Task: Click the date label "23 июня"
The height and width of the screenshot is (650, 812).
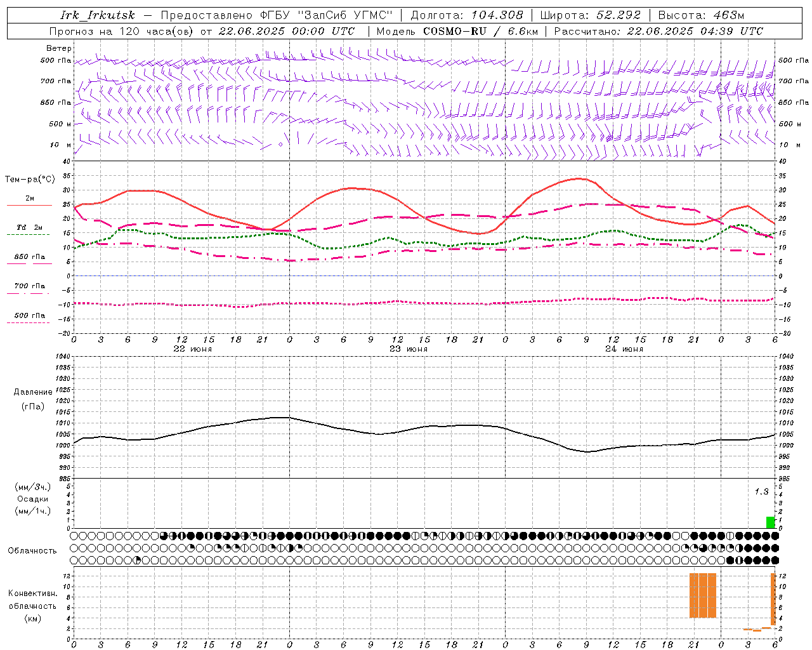Action: 409,349
